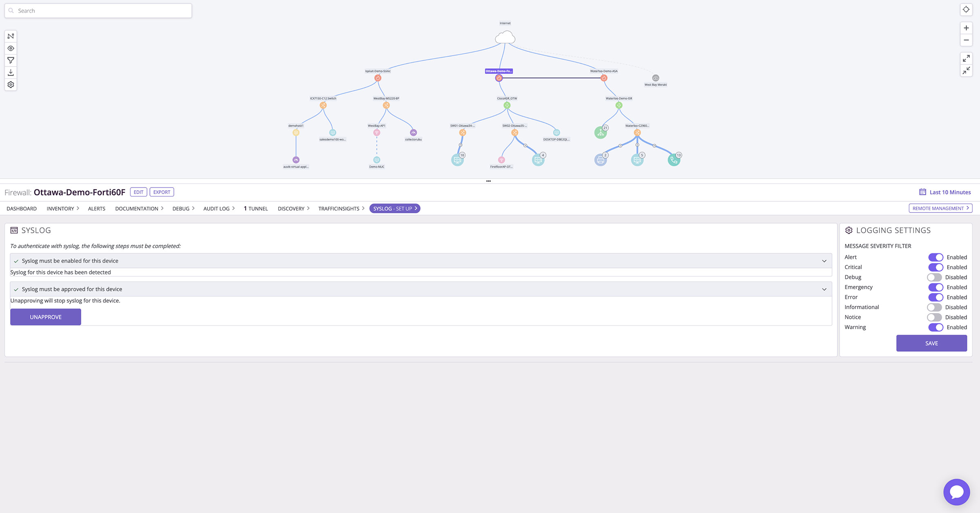The width and height of the screenshot is (980, 513).
Task: Select the TRAFFICINSIGHTS tab
Action: 339,208
